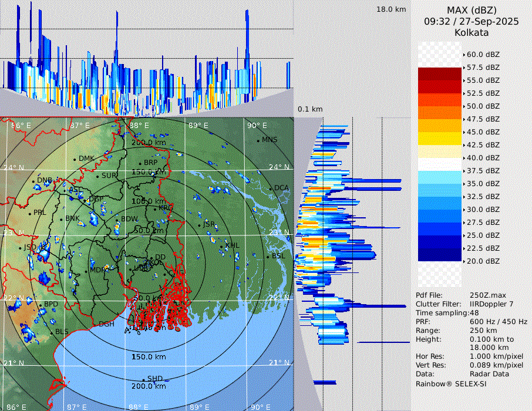The height and width of the screenshot is (411, 532).
Task: Select the PRL station marker
Action: (30, 213)
